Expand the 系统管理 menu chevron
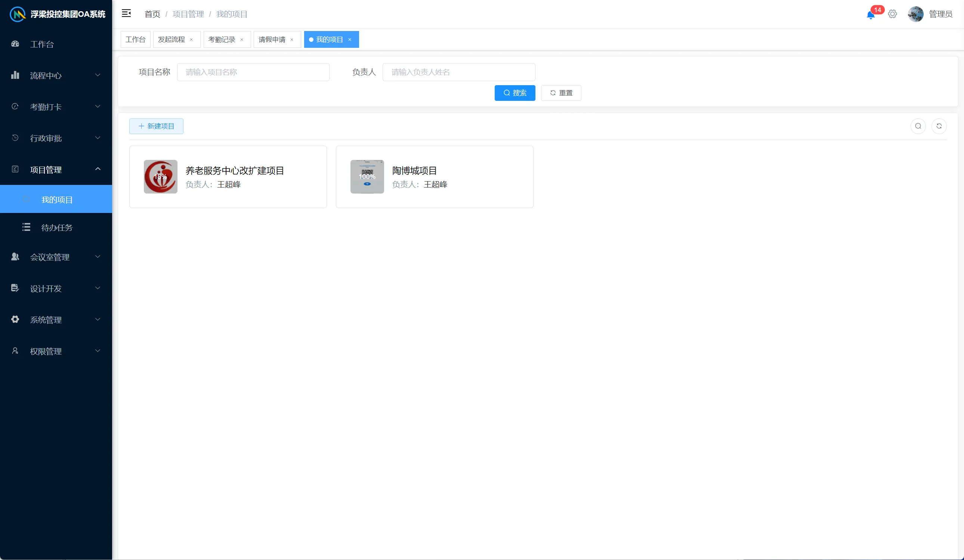964x560 pixels. [98, 319]
